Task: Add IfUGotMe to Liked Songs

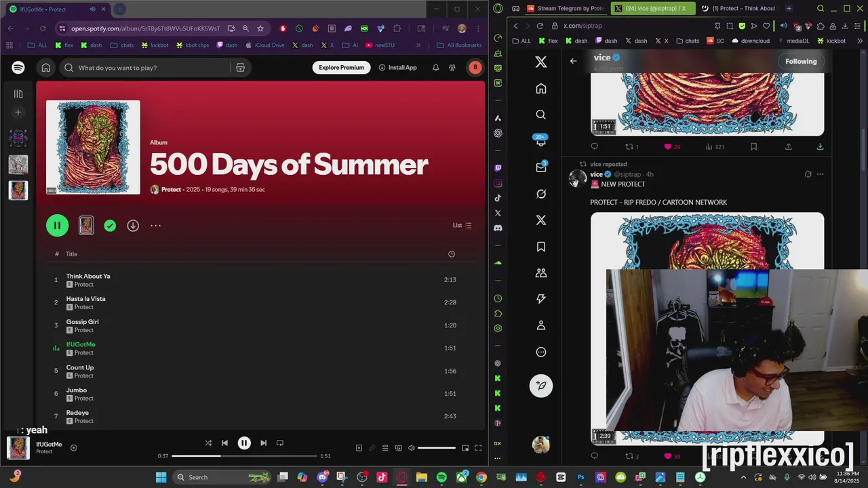Action: pos(73,447)
